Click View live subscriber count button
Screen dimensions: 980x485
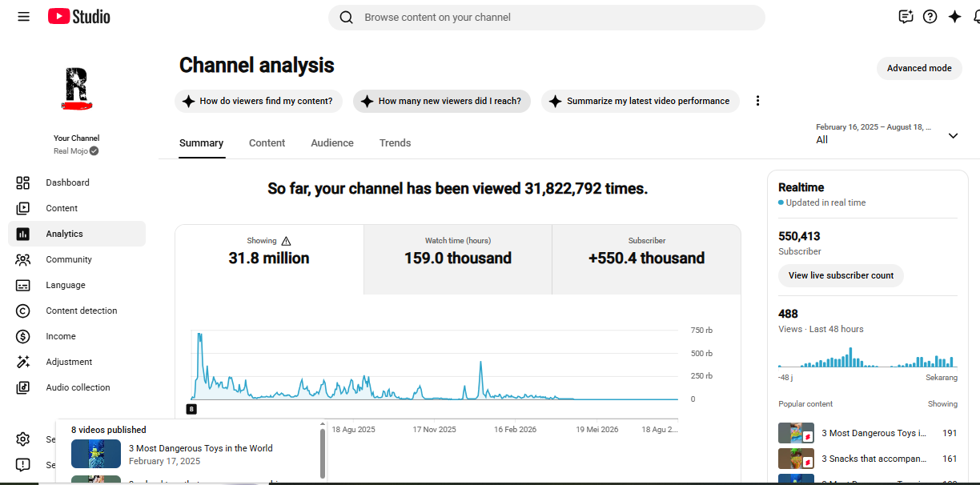[x=841, y=275]
